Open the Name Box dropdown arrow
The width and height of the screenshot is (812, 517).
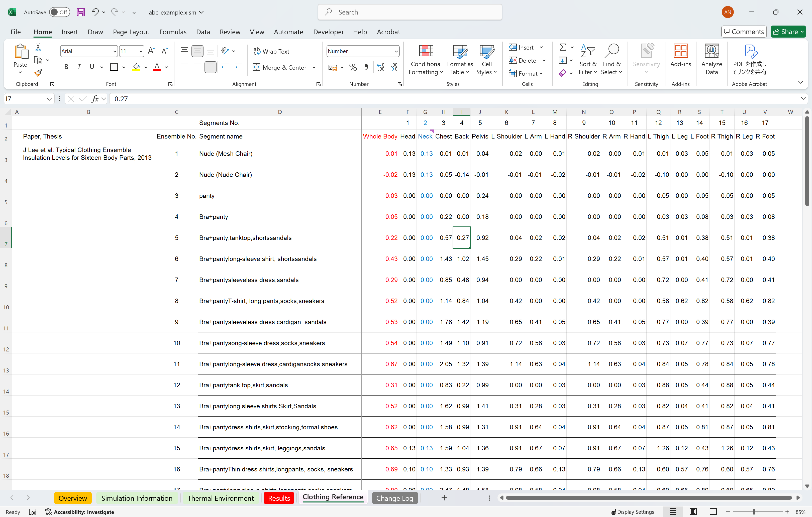49,99
